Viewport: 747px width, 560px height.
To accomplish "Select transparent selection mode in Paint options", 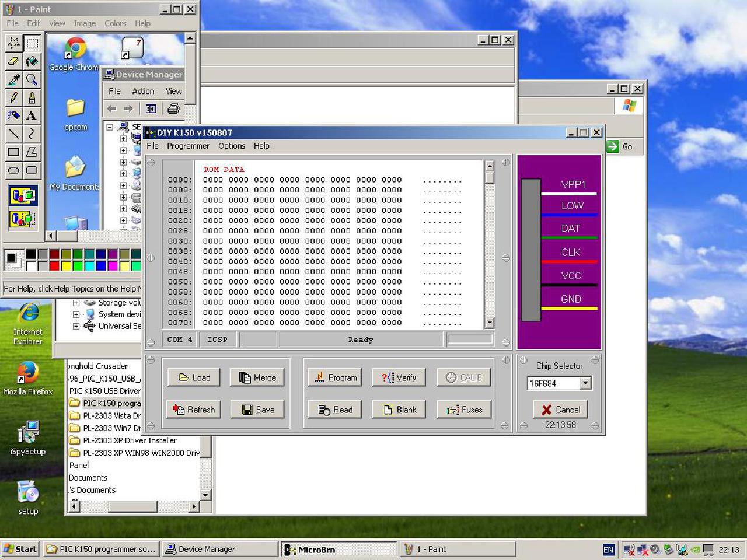I will pos(23,219).
